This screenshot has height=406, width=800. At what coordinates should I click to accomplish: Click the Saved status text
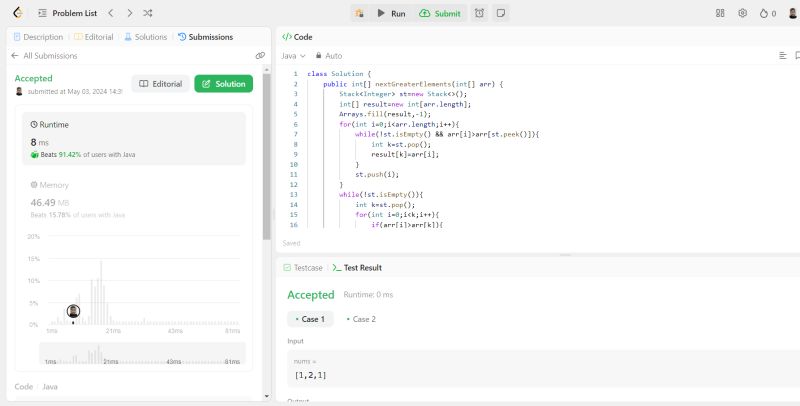click(291, 243)
